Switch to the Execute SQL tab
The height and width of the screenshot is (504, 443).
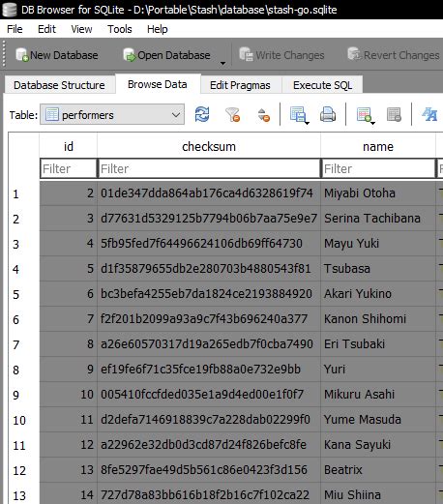[x=322, y=85]
